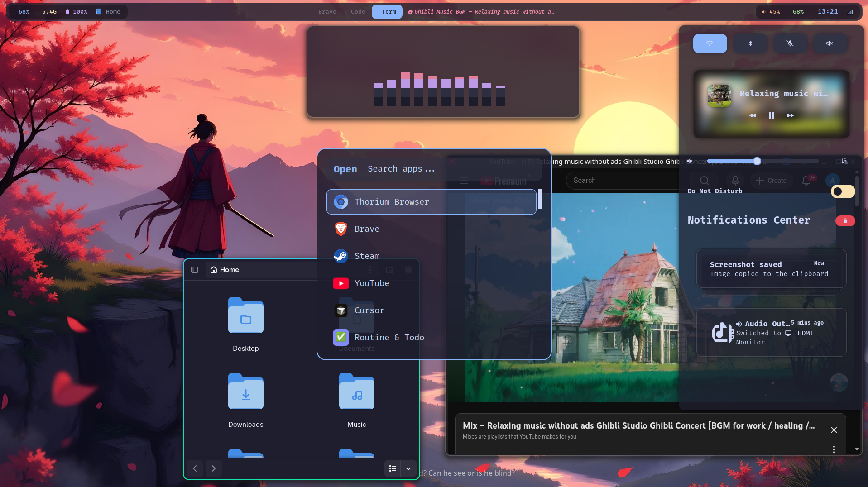Click the speaker icon beside volume slider
The image size is (868, 487).
tap(690, 161)
